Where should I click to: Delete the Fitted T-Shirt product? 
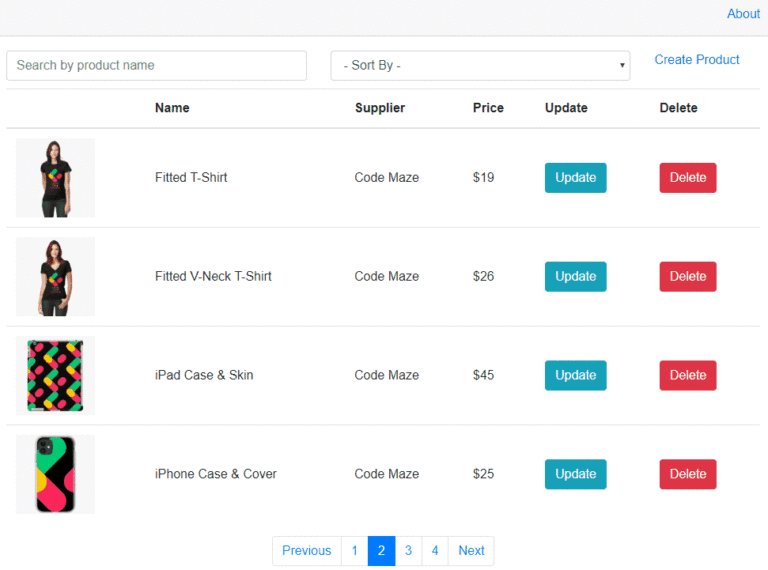click(687, 178)
